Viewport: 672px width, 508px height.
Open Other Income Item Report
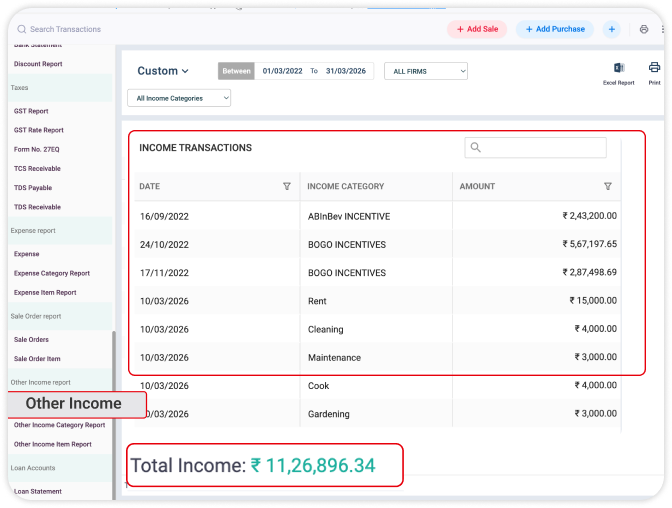[x=53, y=444]
